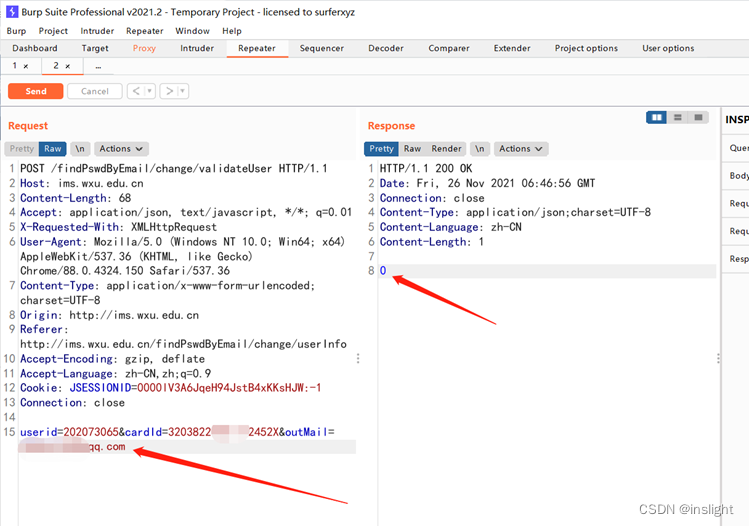Click the Content-Language: zh-CN response header

[450, 227]
